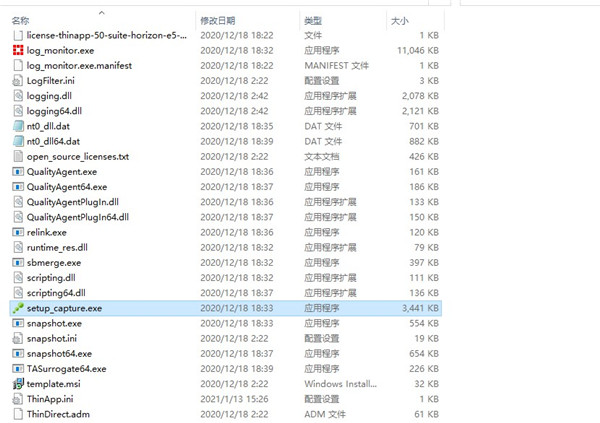The image size is (600, 423).
Task: Click the runtime_res.dll file icon
Action: (18, 247)
